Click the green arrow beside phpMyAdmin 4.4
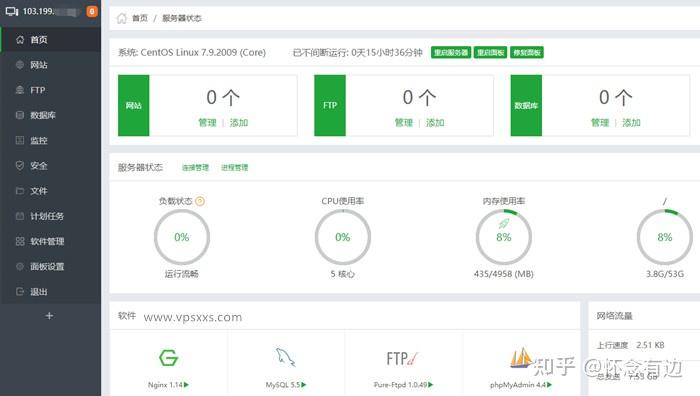This screenshot has height=396, width=700. pos(550,385)
